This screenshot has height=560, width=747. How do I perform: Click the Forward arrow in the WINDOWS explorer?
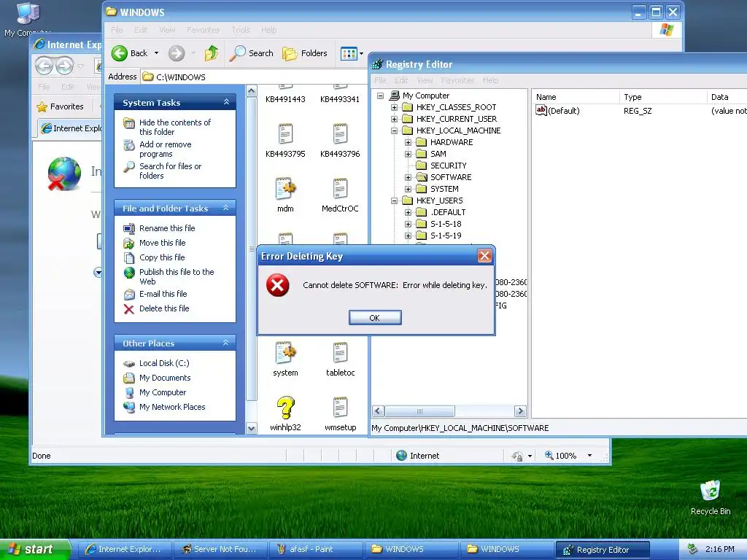point(177,53)
